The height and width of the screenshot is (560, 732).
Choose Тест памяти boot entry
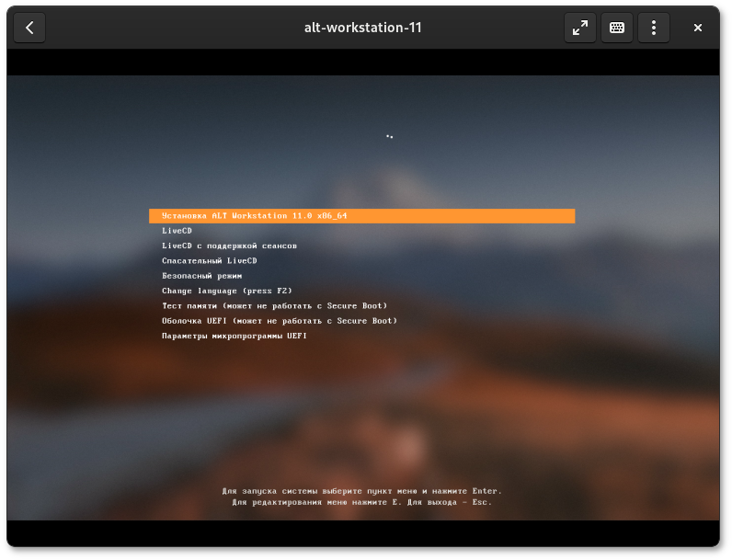(274, 306)
